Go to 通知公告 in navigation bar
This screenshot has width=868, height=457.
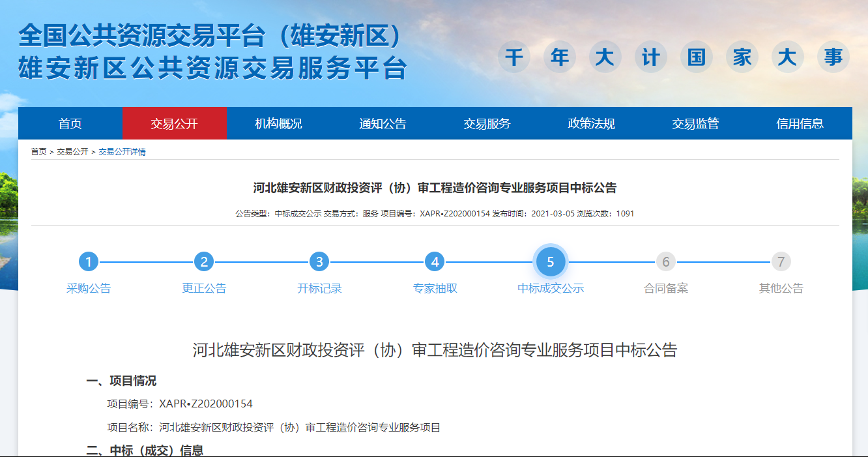[383, 123]
